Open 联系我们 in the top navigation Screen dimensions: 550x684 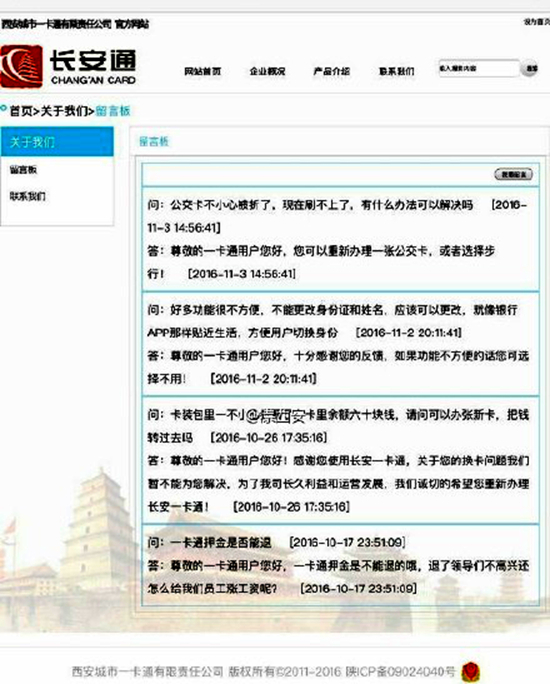tap(396, 71)
